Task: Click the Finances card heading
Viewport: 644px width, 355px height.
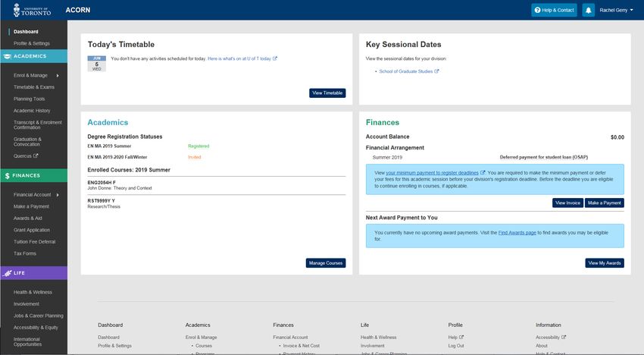Action: (x=383, y=123)
